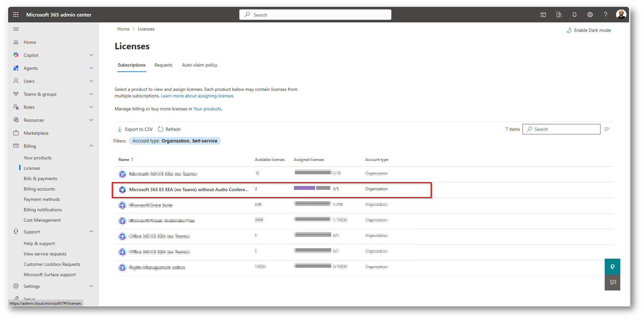Switch to the Requests tab
Image resolution: width=644 pixels, height=320 pixels.
(163, 65)
